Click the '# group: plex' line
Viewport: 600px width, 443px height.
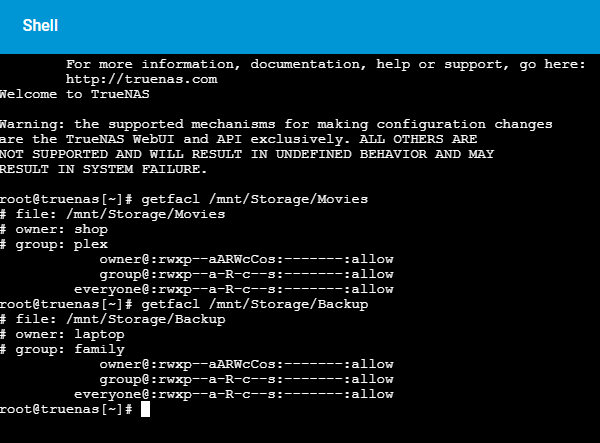click(54, 244)
